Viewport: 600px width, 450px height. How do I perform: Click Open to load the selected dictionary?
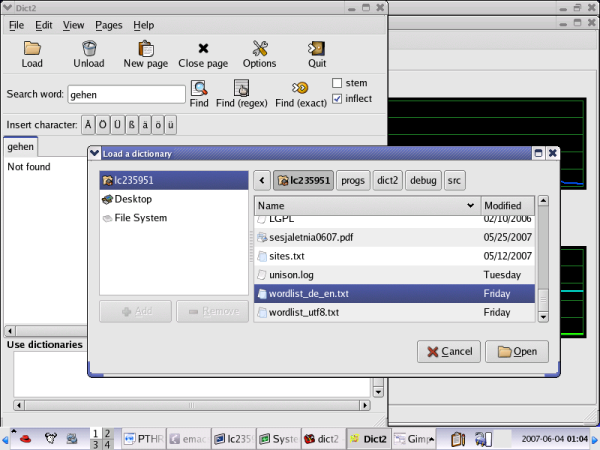click(517, 352)
